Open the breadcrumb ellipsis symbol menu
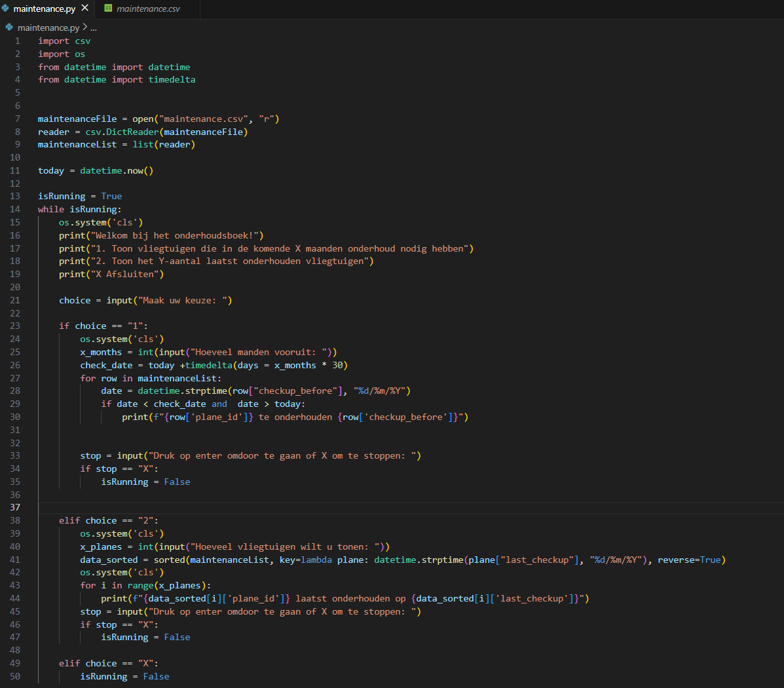This screenshot has width=784, height=688. 94,28
